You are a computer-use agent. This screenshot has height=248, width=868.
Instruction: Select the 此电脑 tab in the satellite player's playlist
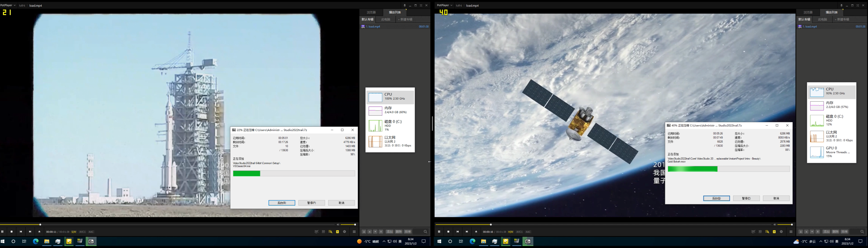[x=822, y=19]
